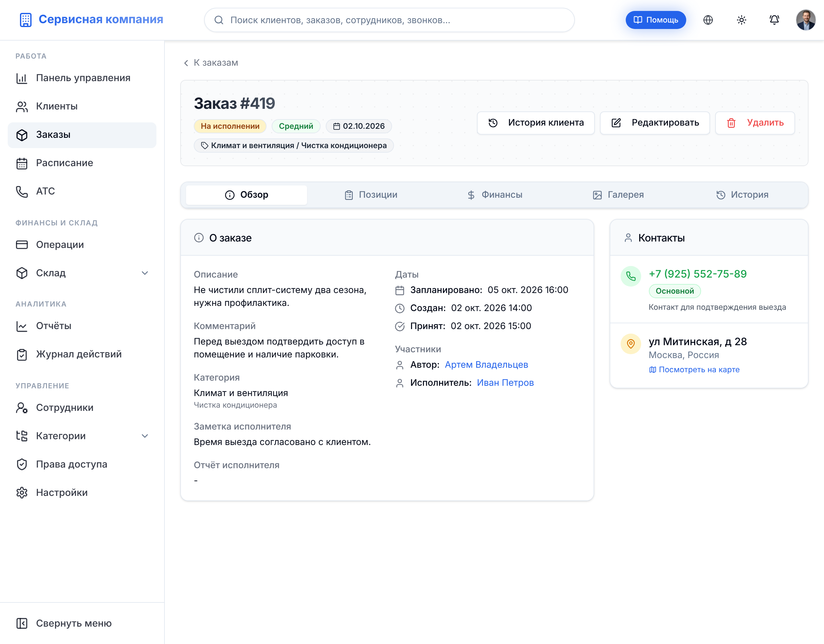
Task: Click the person icon beside Контакты
Action: pos(628,238)
